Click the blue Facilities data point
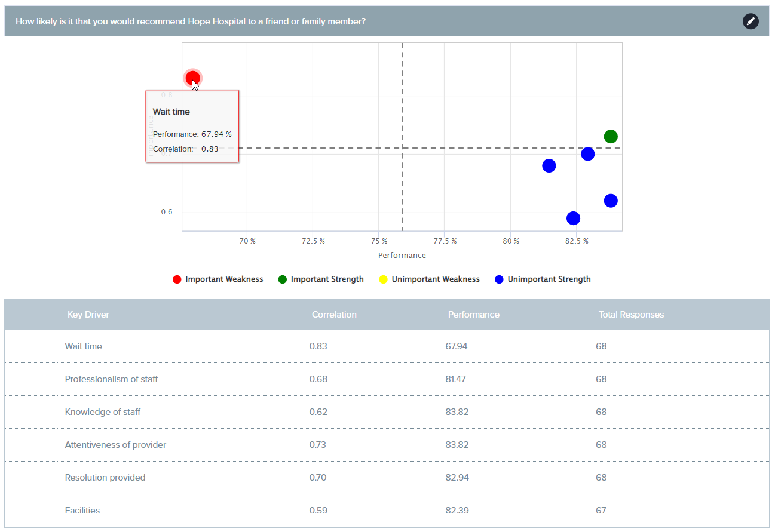Viewport: 775px width, 532px height. coord(573,218)
